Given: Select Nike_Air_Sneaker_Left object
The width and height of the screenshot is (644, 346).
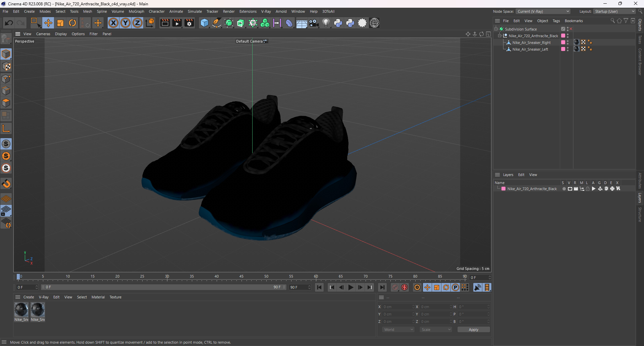Looking at the screenshot, I should point(530,49).
